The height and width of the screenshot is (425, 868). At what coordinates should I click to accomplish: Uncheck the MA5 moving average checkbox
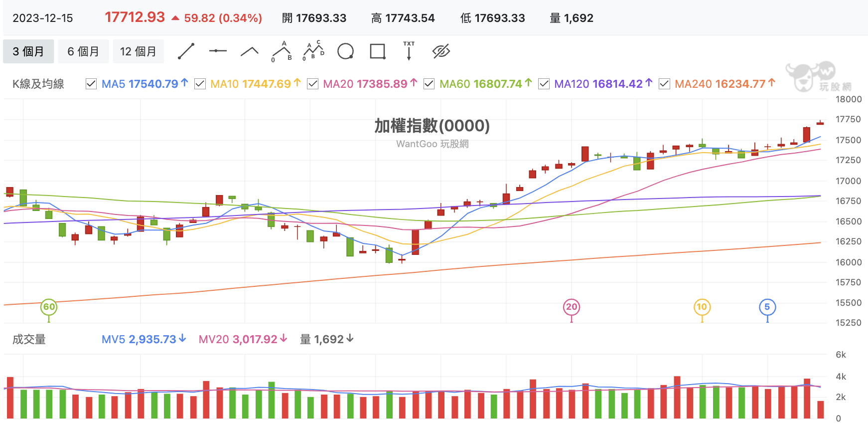[x=91, y=84]
